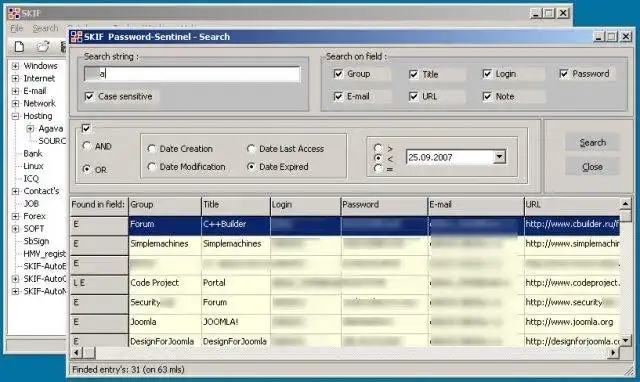Expand the Network tree node
This screenshot has height=382, width=640.
coord(16,103)
